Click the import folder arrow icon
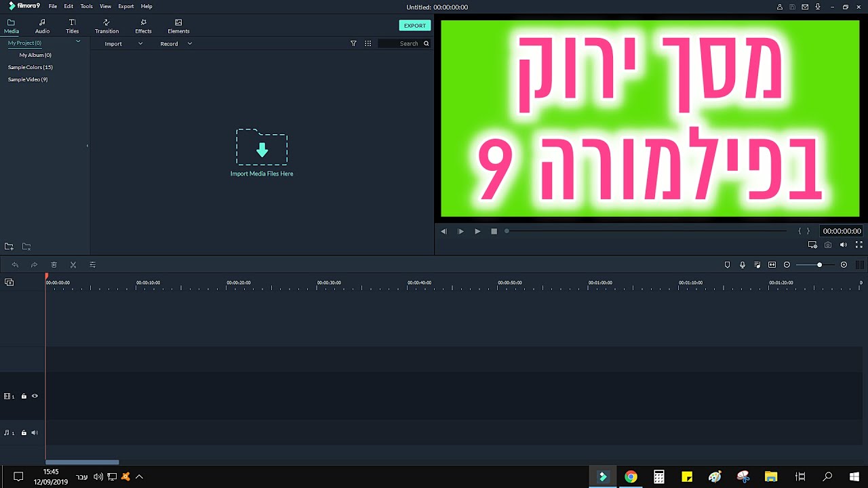This screenshot has height=488, width=868. (262, 147)
